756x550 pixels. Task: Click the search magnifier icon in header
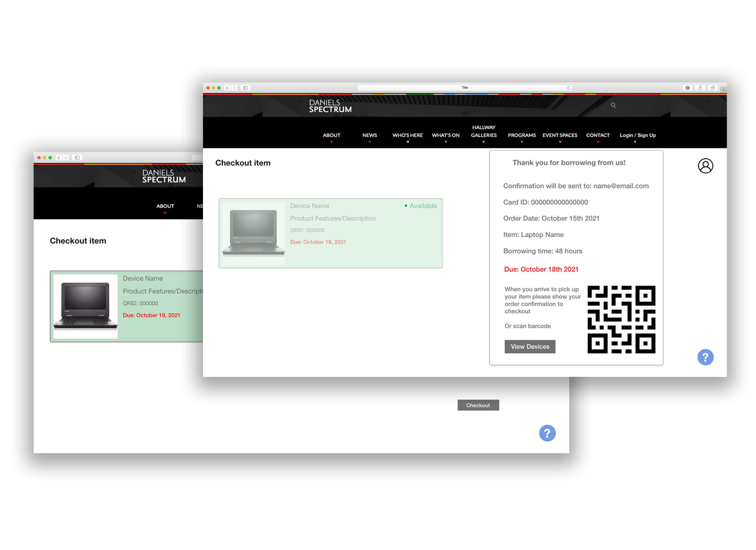coord(613,105)
